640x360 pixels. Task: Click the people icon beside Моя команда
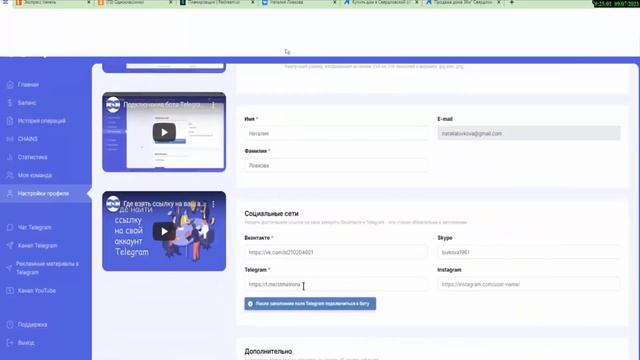pos(10,175)
